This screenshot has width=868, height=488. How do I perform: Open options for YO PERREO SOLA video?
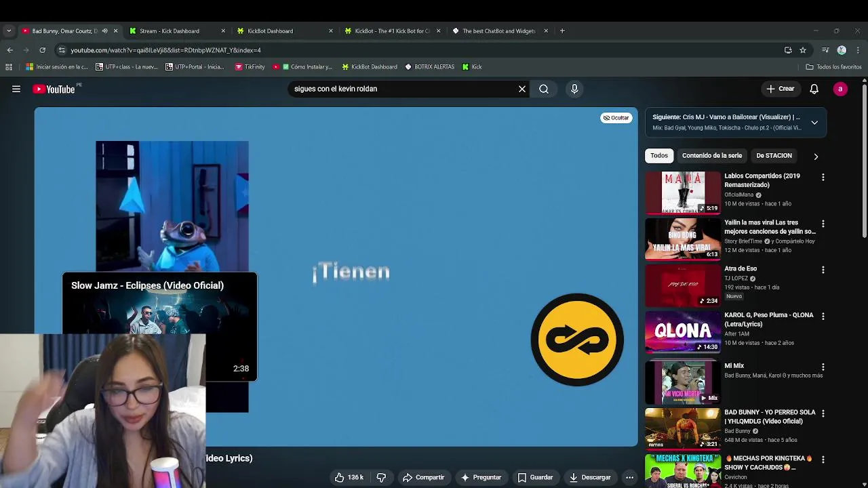[823, 413]
